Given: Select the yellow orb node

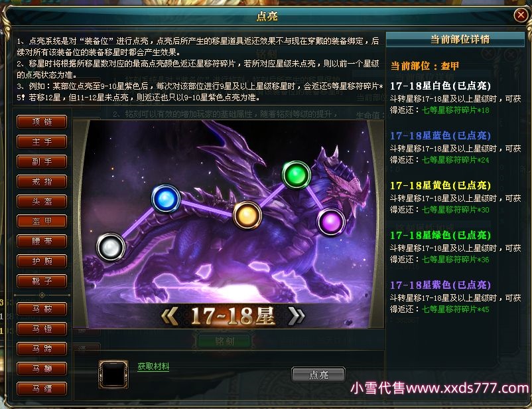Looking at the screenshot, I should point(247,215).
